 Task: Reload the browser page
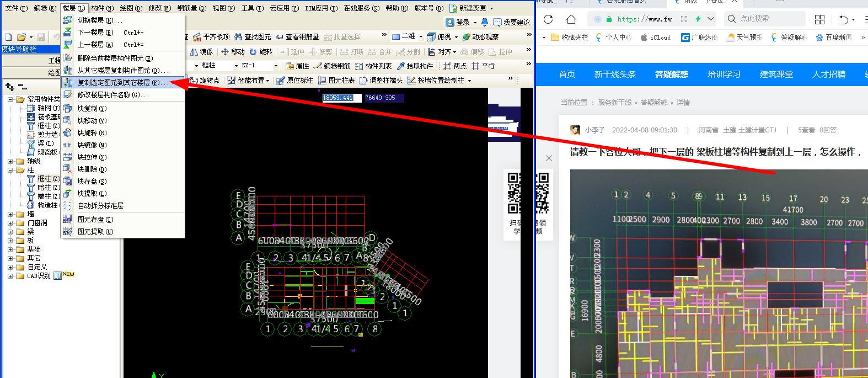[x=548, y=19]
